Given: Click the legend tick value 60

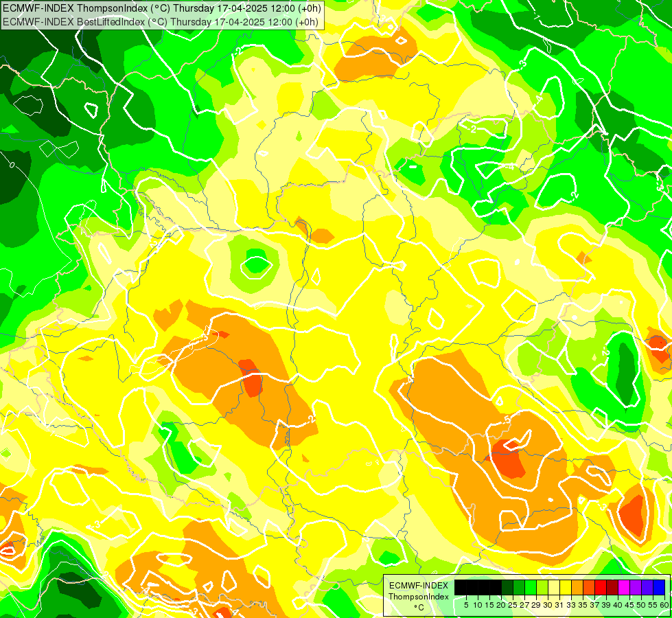Looking at the screenshot, I should coord(664,605).
